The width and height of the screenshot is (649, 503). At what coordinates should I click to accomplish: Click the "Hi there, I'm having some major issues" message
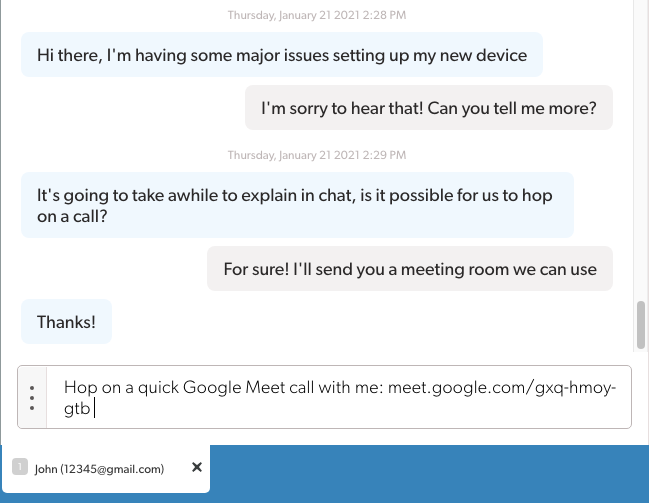[281, 55]
